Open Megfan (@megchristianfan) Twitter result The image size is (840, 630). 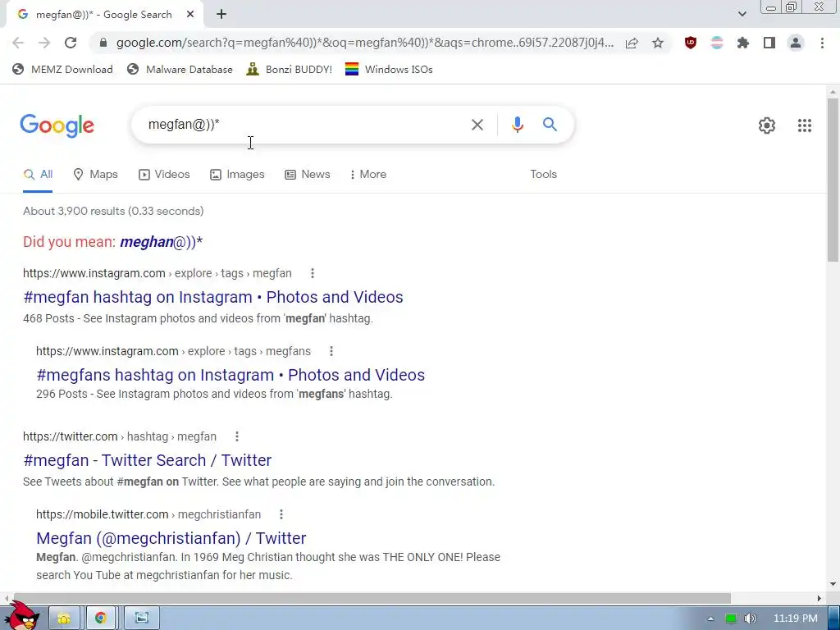(x=171, y=538)
